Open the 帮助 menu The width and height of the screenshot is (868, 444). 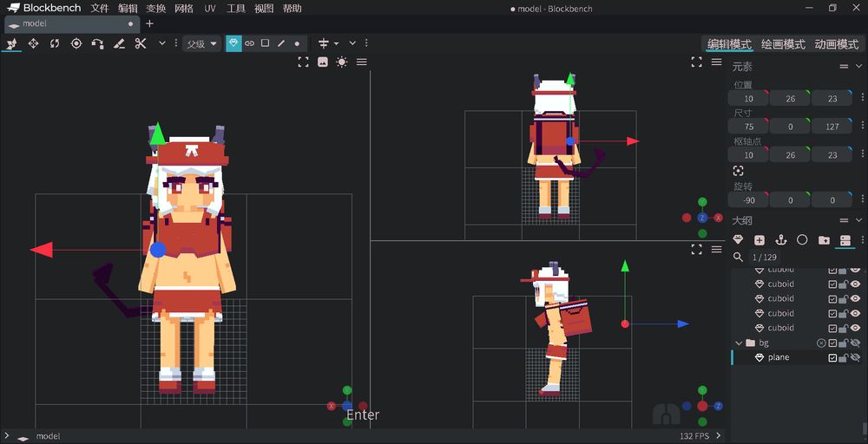293,9
